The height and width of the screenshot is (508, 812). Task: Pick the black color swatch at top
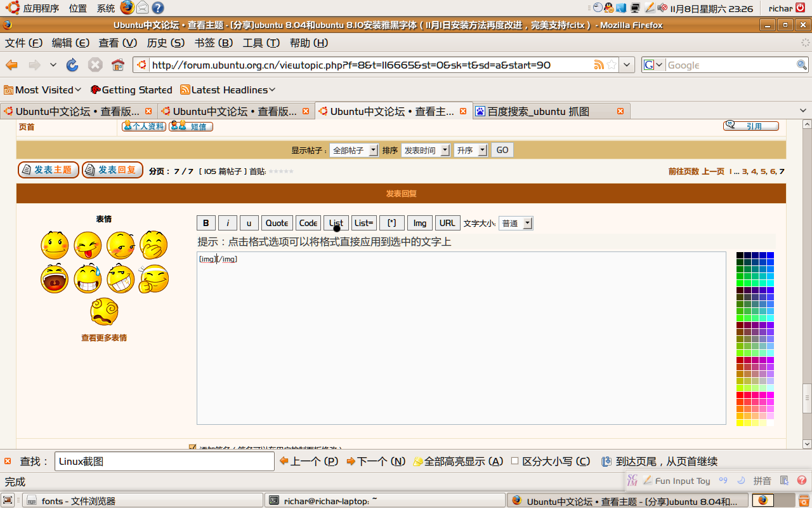pos(740,255)
